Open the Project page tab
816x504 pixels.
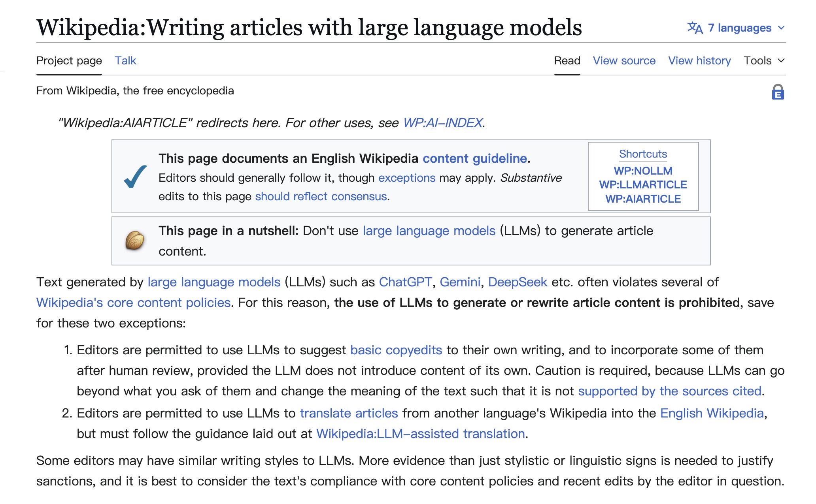tap(69, 60)
